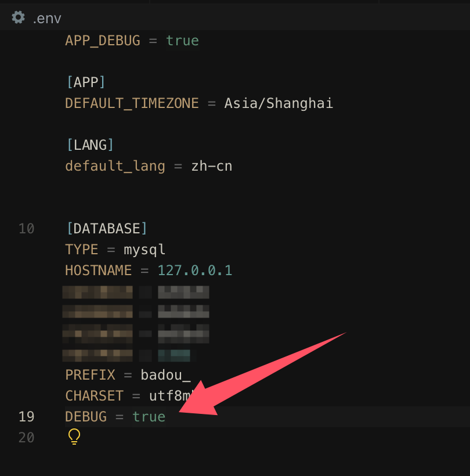This screenshot has height=476, width=470.
Task: Select the .env file breadcrumb label
Action: point(47,18)
